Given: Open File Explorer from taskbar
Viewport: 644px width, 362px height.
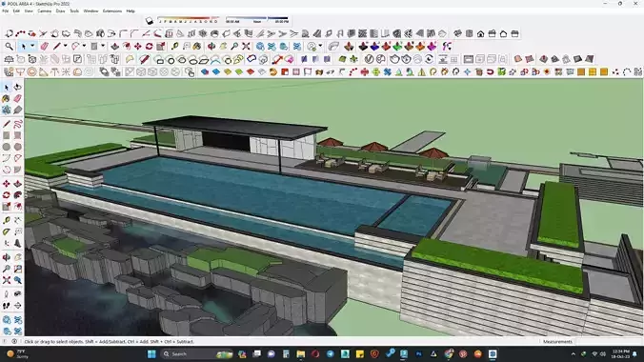Looking at the screenshot, I should pyautogui.click(x=301, y=353).
